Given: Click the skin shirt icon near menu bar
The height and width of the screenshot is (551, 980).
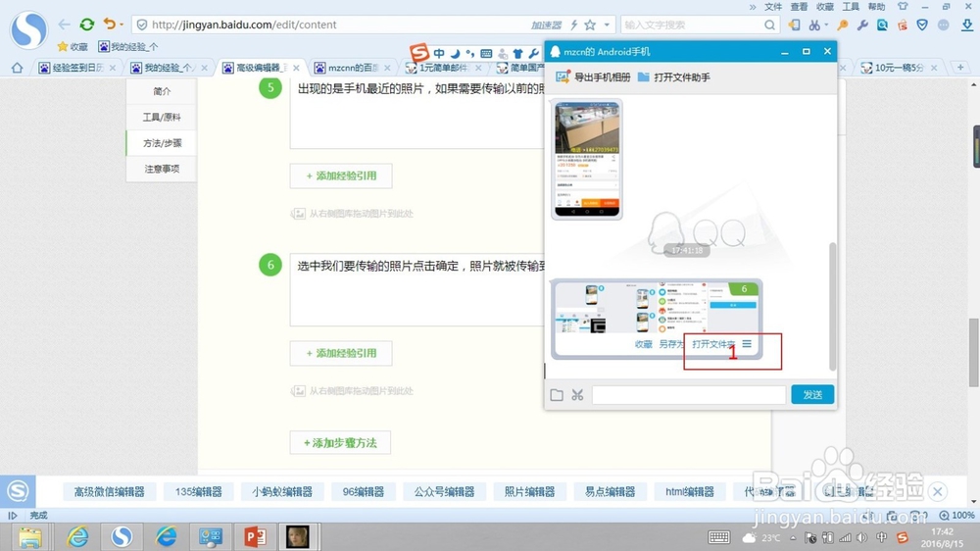Looking at the screenshot, I should coord(903,6).
